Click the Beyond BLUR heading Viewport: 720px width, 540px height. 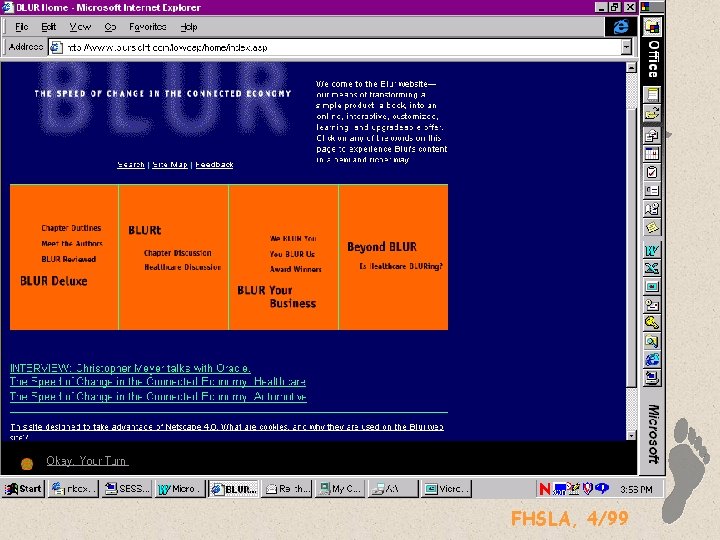(382, 247)
